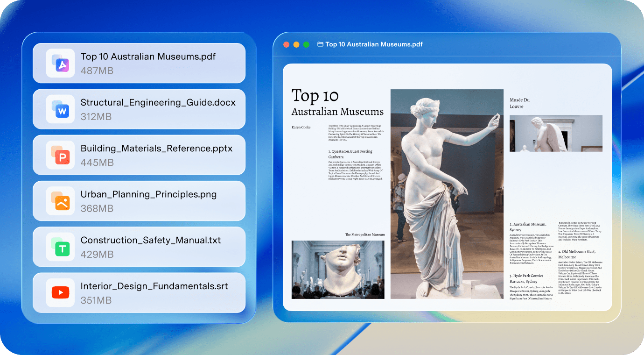The width and height of the screenshot is (644, 355).
Task: Close the PDF preview window with the red button
Action: tap(287, 44)
